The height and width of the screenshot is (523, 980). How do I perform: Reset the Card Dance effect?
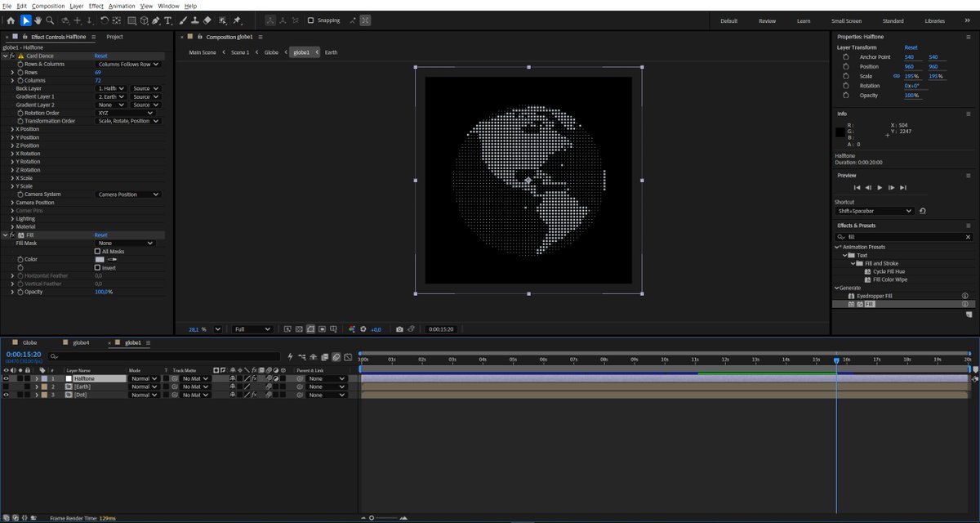click(x=100, y=56)
